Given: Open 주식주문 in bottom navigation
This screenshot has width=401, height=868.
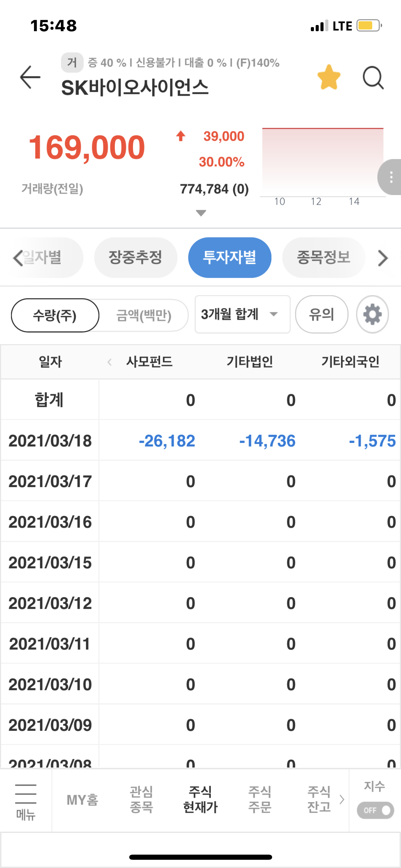Looking at the screenshot, I should coord(260,799).
